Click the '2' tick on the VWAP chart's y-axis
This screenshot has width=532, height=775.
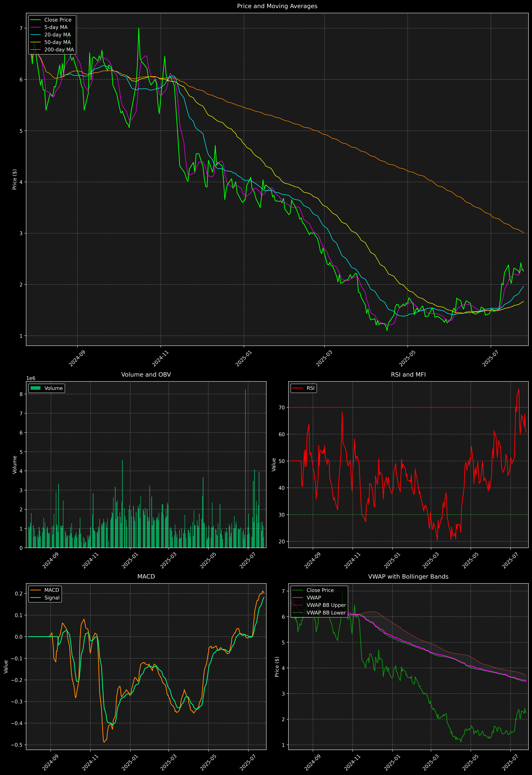[x=283, y=719]
